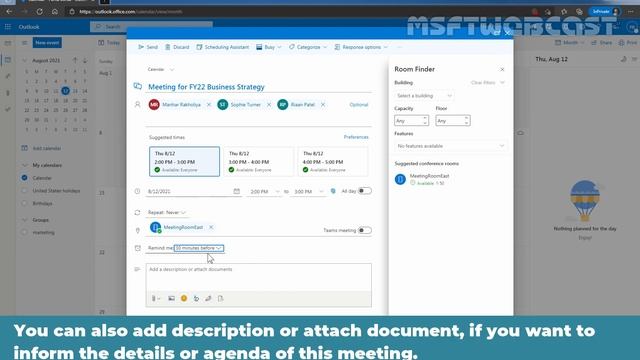Select the 4:00 PM - 5:00 PM suggested time
640x360 pixels.
click(333, 162)
